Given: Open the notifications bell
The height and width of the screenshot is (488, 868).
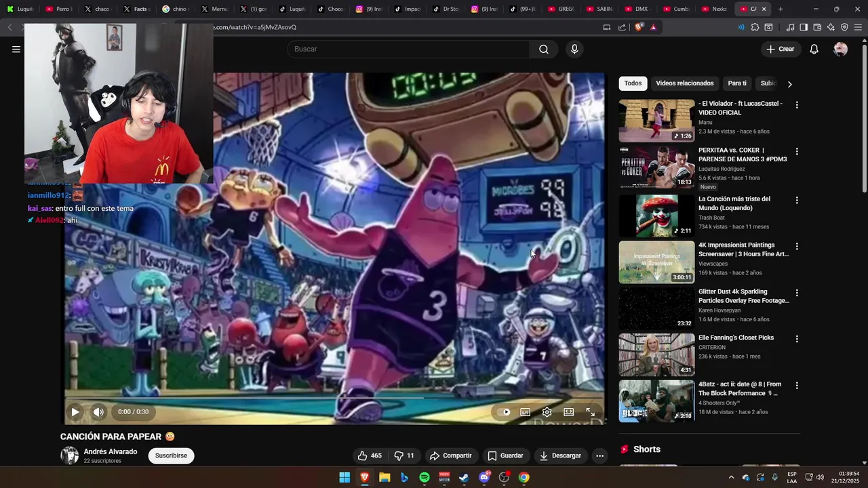Looking at the screenshot, I should point(814,49).
